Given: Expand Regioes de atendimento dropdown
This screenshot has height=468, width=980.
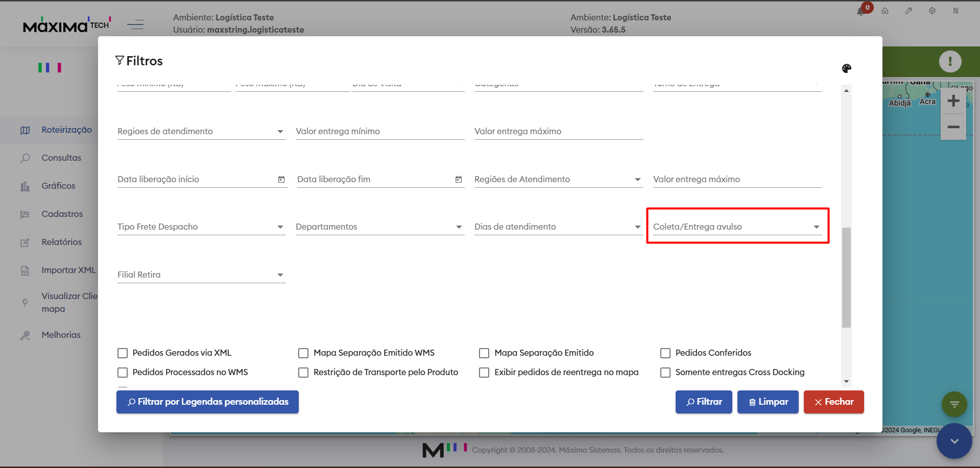Looking at the screenshot, I should 202,131.
